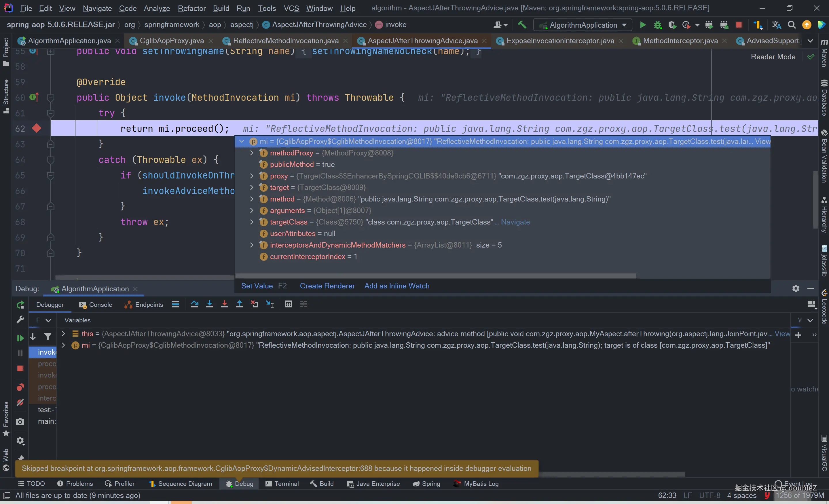Open the Refactor menu

tap(191, 8)
